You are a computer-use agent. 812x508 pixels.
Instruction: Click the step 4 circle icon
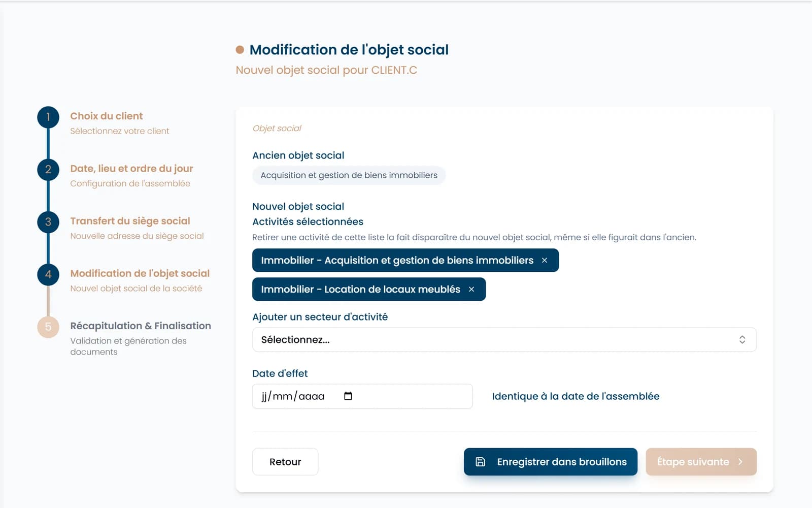coord(48,274)
